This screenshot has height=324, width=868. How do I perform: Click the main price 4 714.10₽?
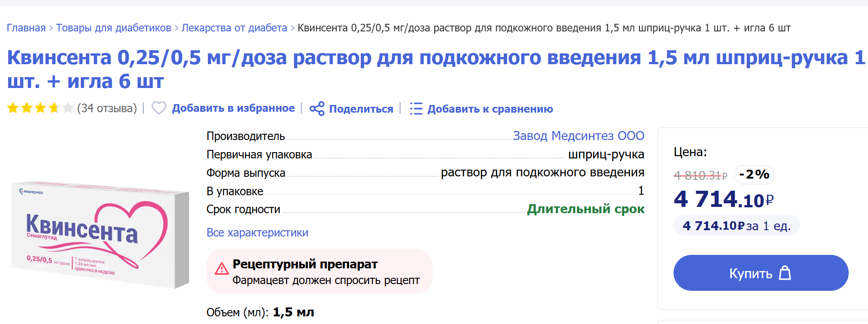click(724, 199)
